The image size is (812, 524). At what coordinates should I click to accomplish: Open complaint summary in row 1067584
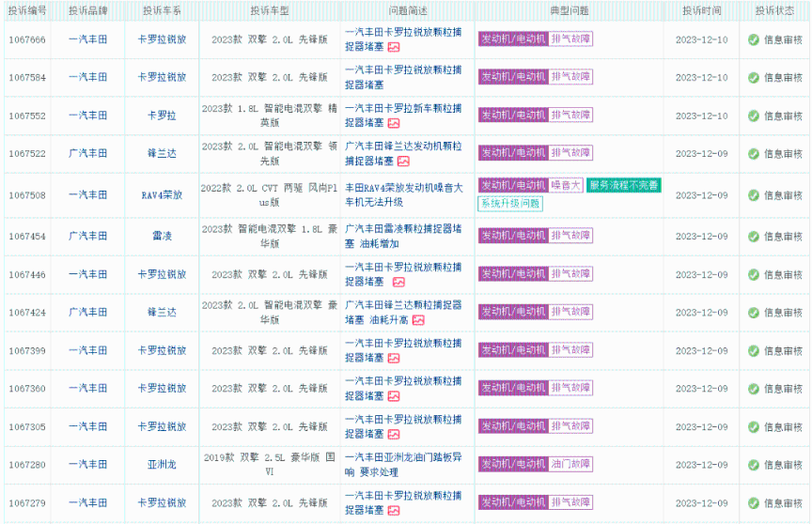click(x=403, y=77)
